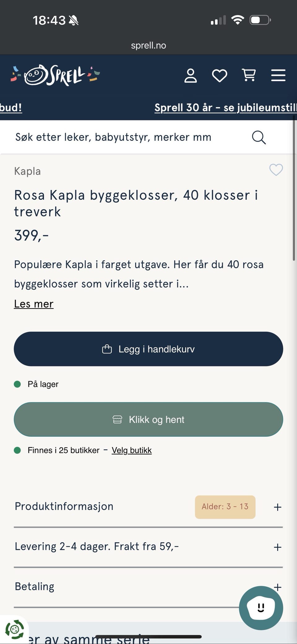
Task: Click Les mer to expand description
Action: [34, 304]
